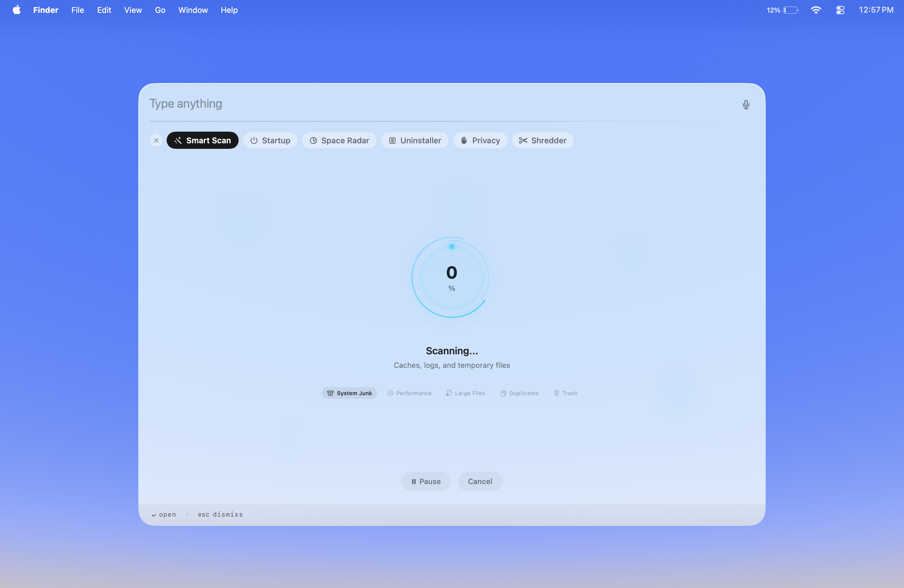Image resolution: width=904 pixels, height=588 pixels.
Task: Pause the running scan
Action: [x=426, y=481]
